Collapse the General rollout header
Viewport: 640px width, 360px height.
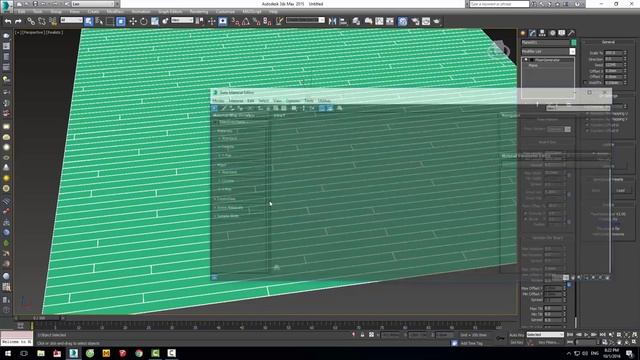click(608, 42)
